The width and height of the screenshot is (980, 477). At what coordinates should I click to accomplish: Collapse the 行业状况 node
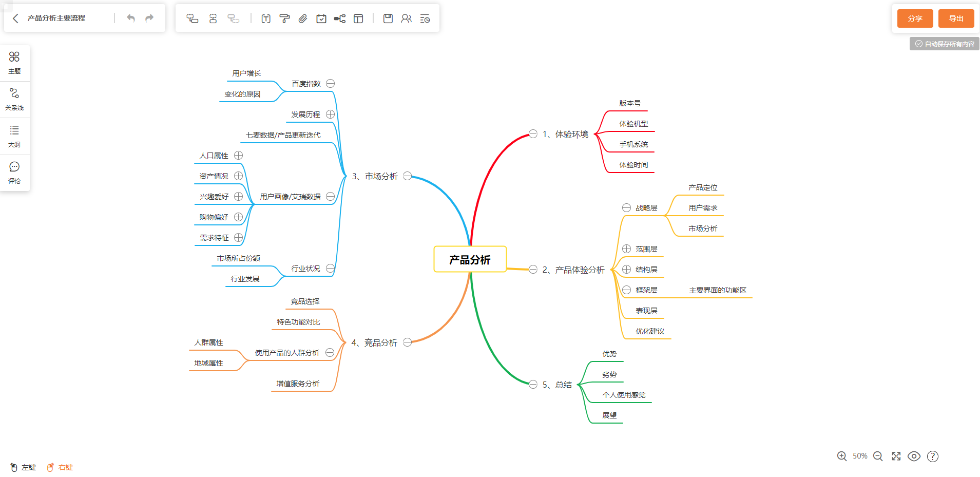coord(331,268)
